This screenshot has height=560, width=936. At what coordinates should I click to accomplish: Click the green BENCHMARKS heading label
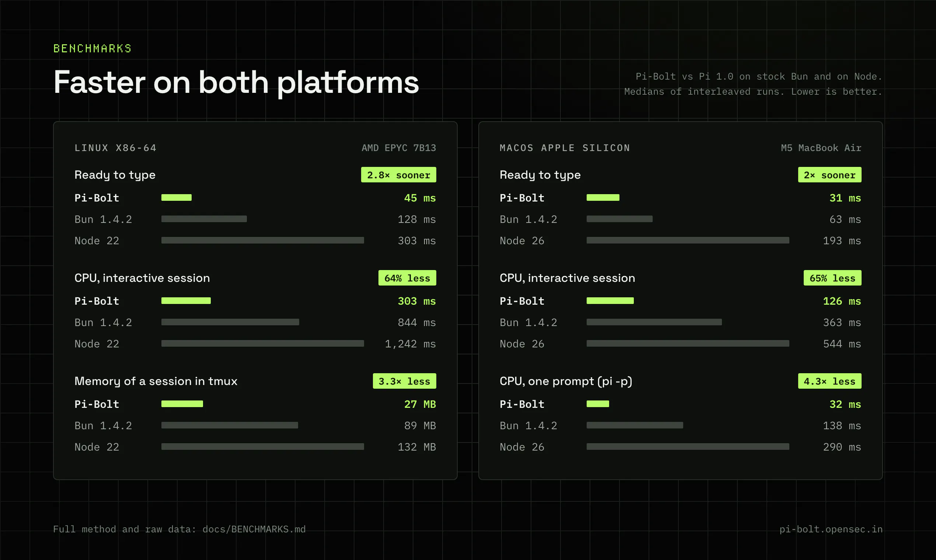tap(92, 48)
